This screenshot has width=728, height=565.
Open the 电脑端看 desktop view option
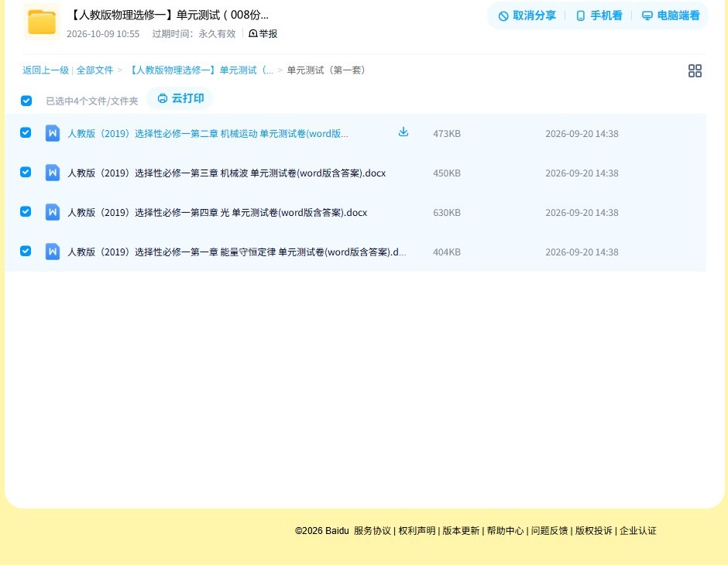click(671, 15)
